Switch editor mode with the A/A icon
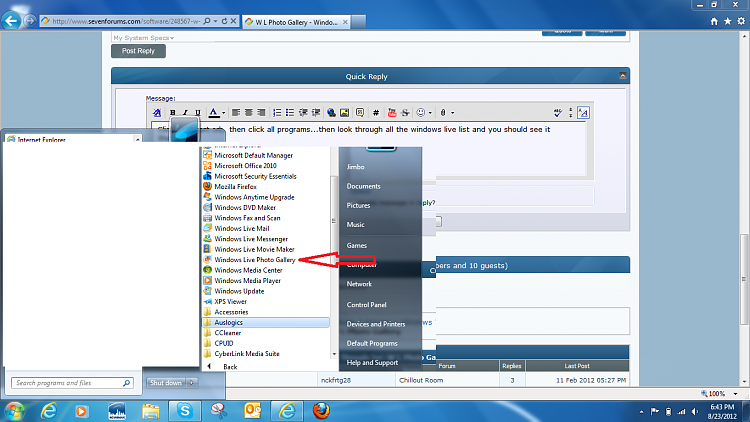This screenshot has height=422, width=750. point(583,112)
